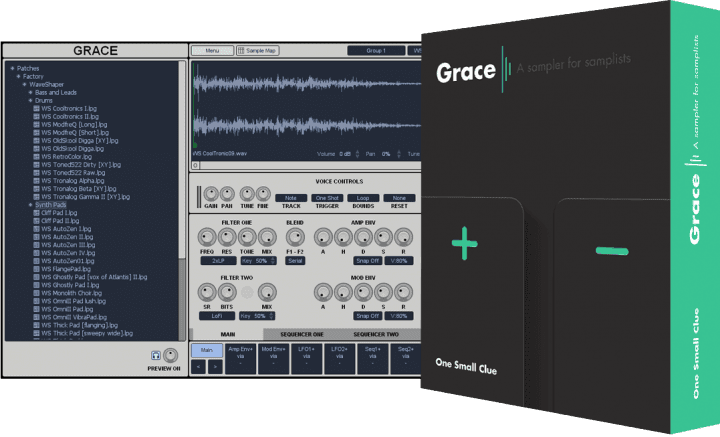Click the file icon beside WS Monolith Choir.lpg
The width and height of the screenshot is (720, 437).
click(x=36, y=293)
